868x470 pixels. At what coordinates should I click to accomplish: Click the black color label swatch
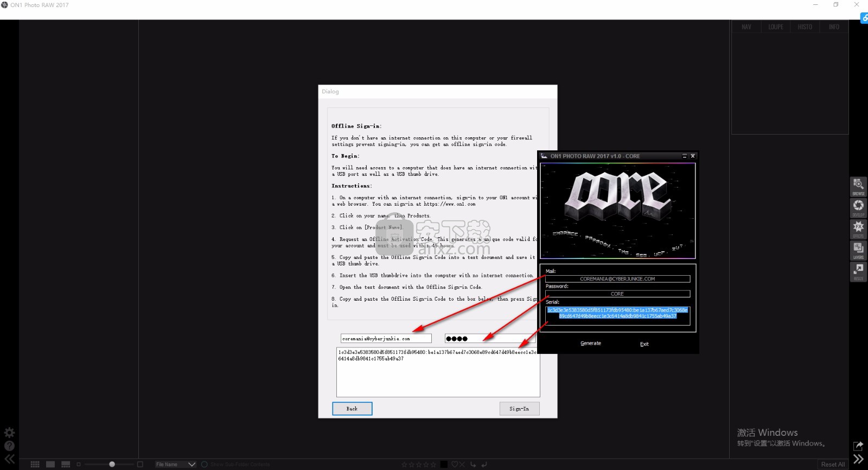point(444,464)
